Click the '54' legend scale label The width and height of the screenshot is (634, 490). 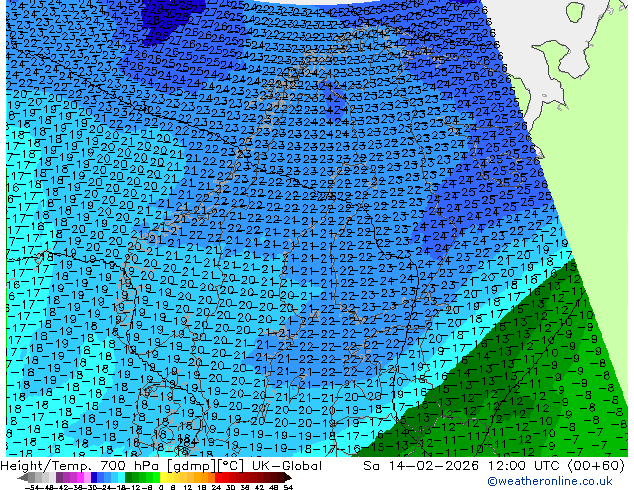pos(288,488)
